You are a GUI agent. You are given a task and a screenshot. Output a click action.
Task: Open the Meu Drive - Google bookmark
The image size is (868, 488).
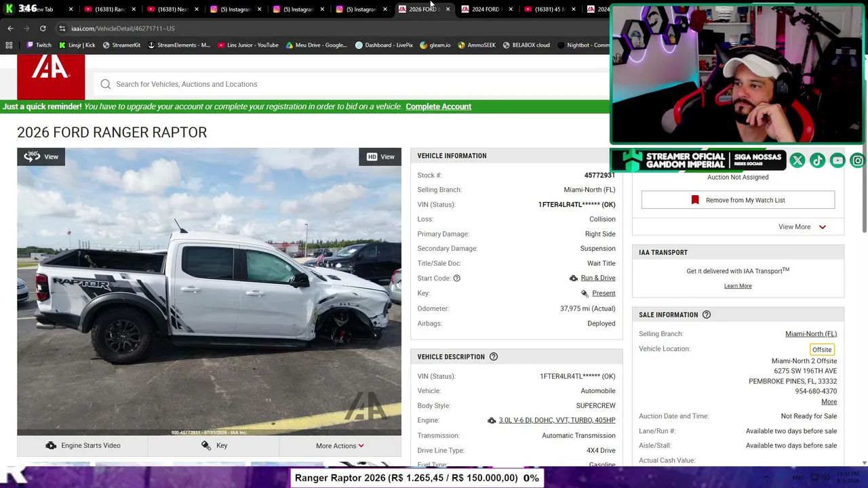317,45
